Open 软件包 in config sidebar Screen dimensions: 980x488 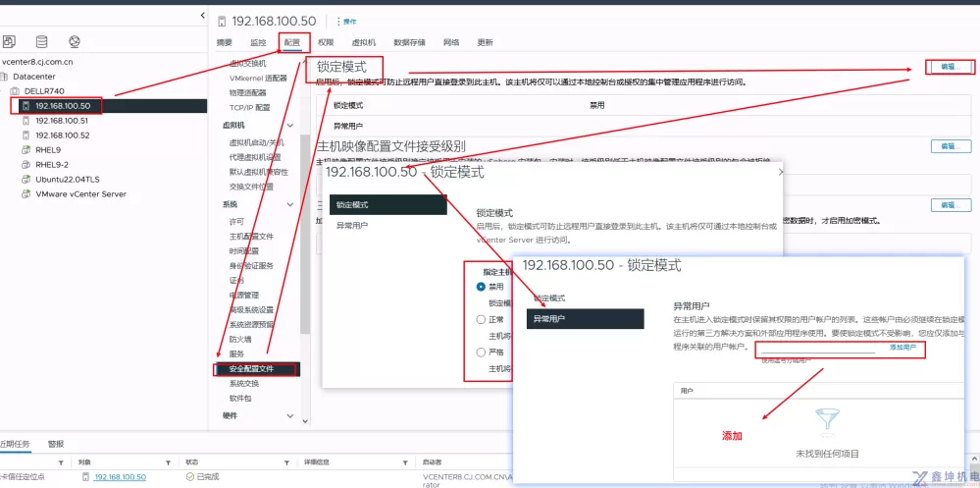tap(240, 399)
